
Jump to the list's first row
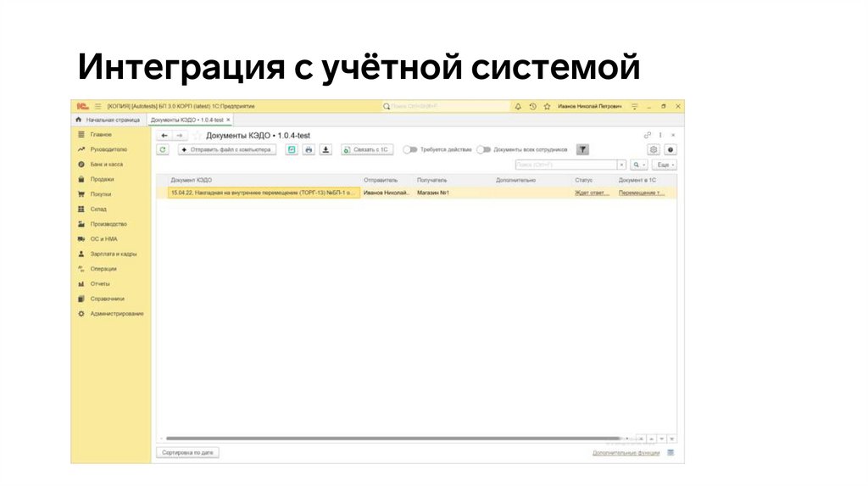(x=641, y=439)
